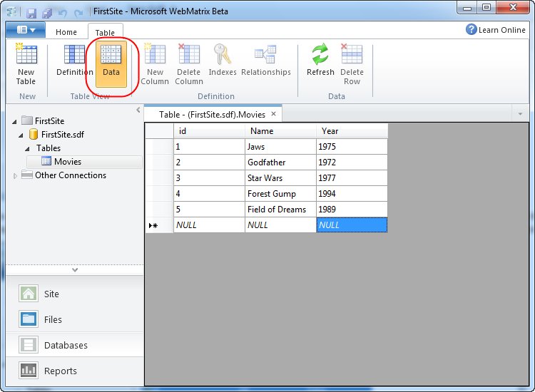Refresh the table data
Image resolution: width=535 pixels, height=392 pixels.
click(x=320, y=60)
